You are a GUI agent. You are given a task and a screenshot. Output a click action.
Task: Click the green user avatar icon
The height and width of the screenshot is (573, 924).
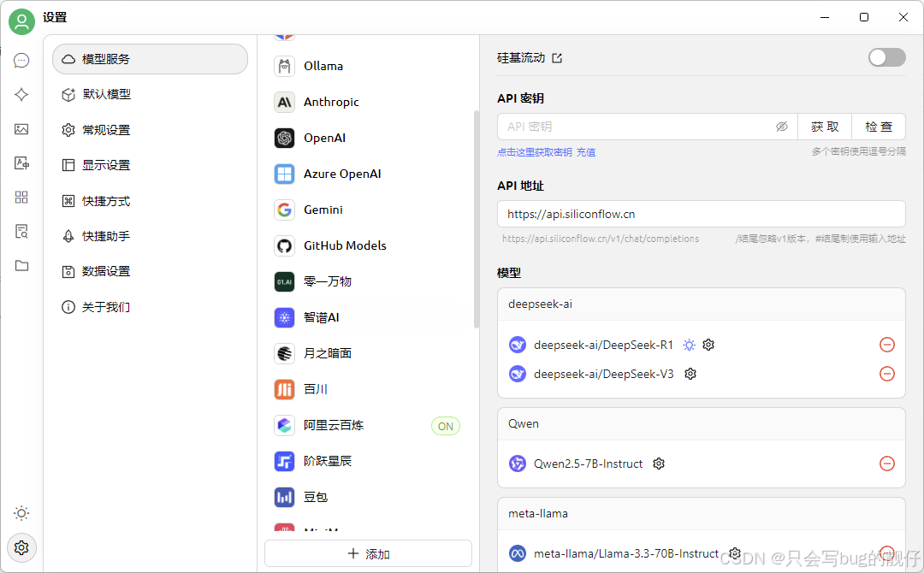tap(21, 21)
